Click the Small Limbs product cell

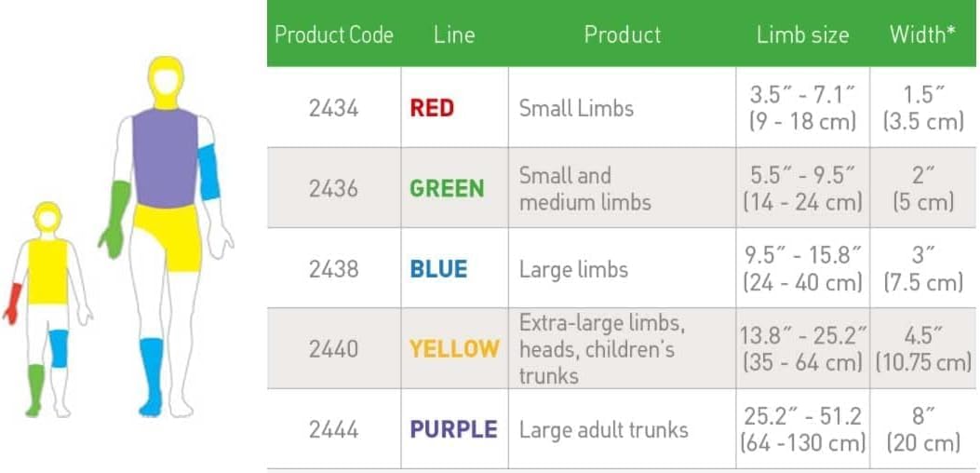(x=576, y=108)
